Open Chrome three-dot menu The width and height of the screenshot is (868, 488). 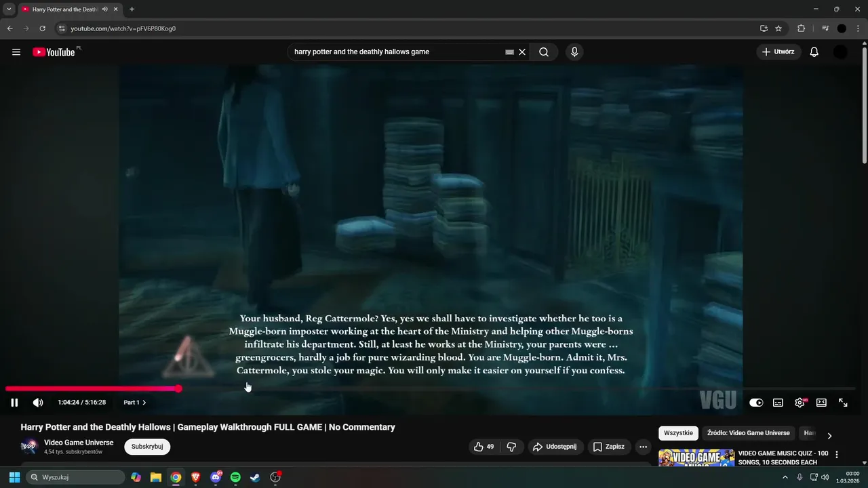point(859,28)
